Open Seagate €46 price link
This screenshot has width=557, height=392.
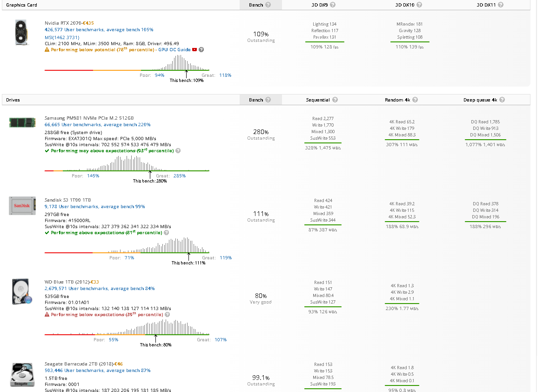118,364
